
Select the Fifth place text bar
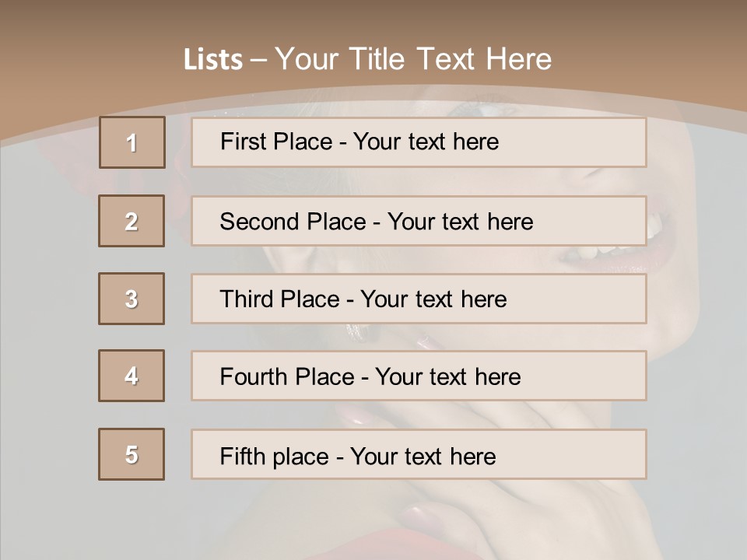(419, 454)
